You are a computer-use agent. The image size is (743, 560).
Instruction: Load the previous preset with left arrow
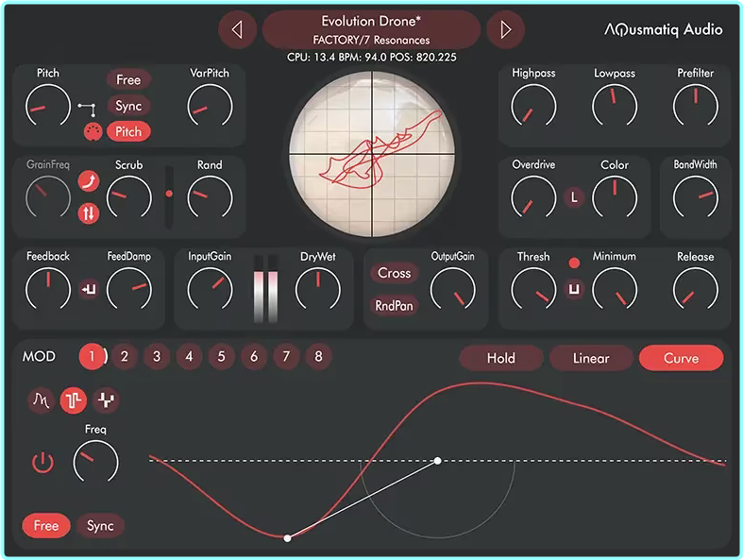click(237, 30)
